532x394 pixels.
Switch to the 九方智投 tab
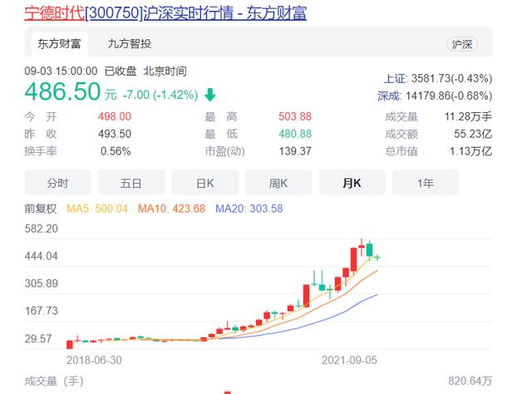click(130, 43)
